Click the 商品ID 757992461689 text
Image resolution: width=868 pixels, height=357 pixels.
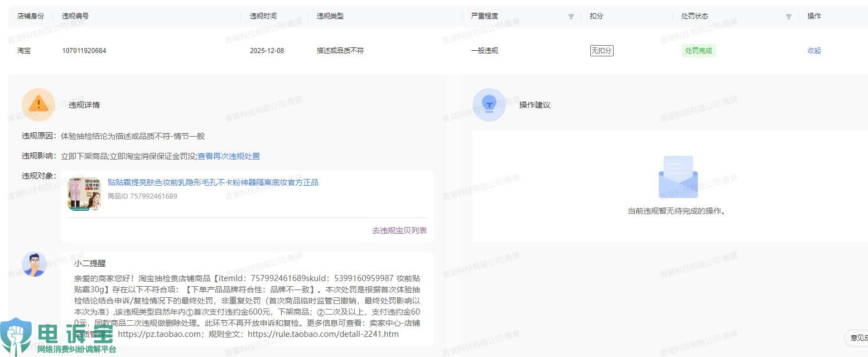tap(142, 196)
